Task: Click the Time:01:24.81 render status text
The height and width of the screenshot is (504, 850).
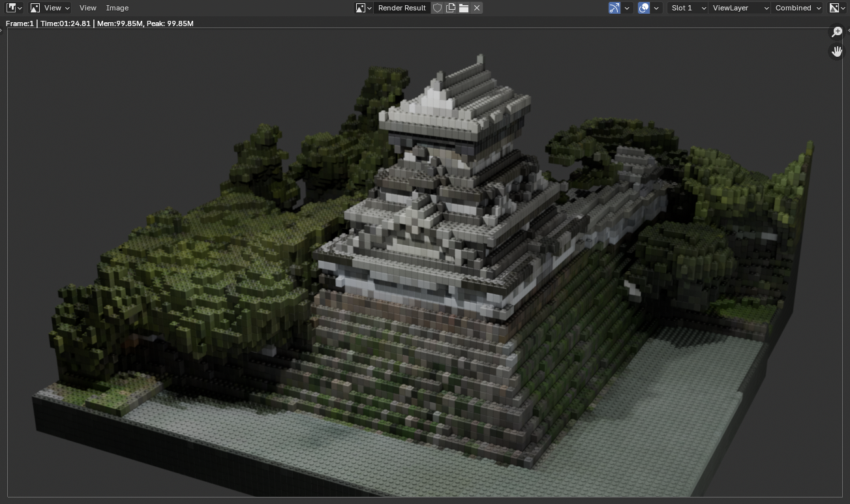Action: (65, 23)
